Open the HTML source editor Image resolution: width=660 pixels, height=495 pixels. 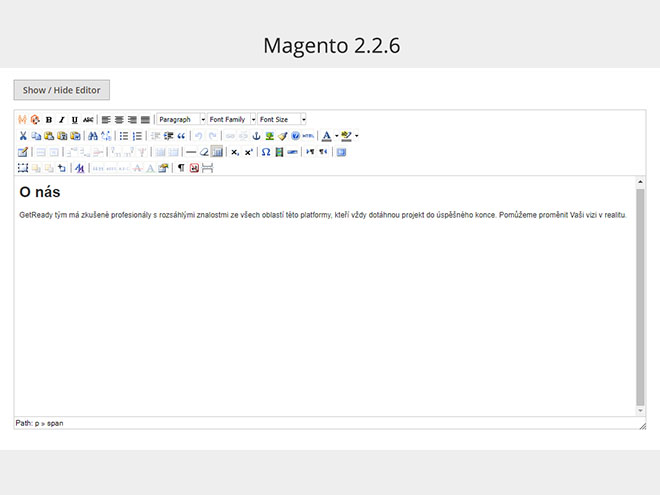click(x=309, y=136)
